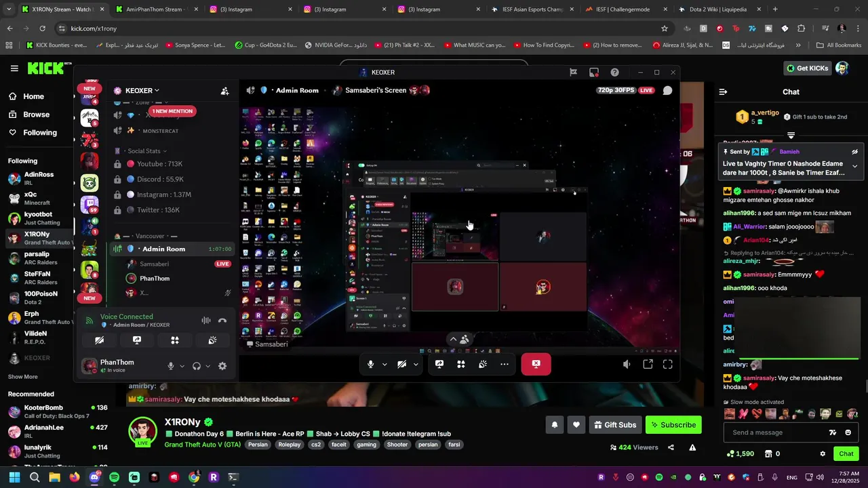
Task: Open camera options dropdown in call bar
Action: click(416, 365)
